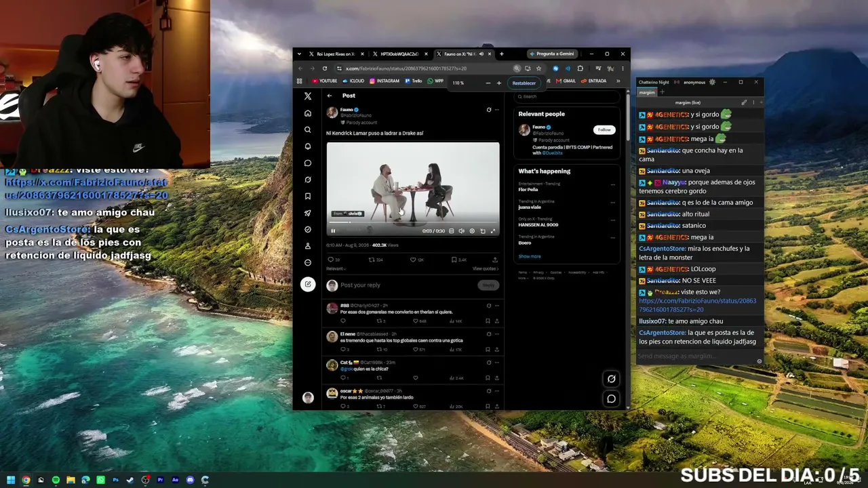Open Windows Start menu
The height and width of the screenshot is (488, 868).
[11, 480]
